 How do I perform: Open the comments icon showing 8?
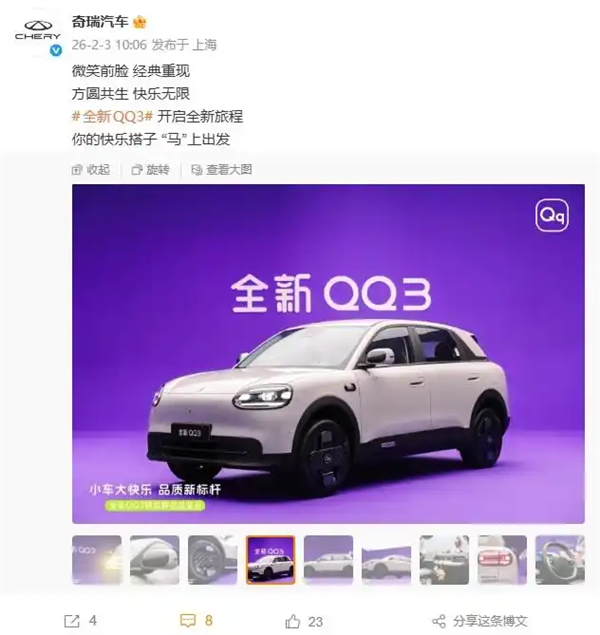pyautogui.click(x=188, y=620)
